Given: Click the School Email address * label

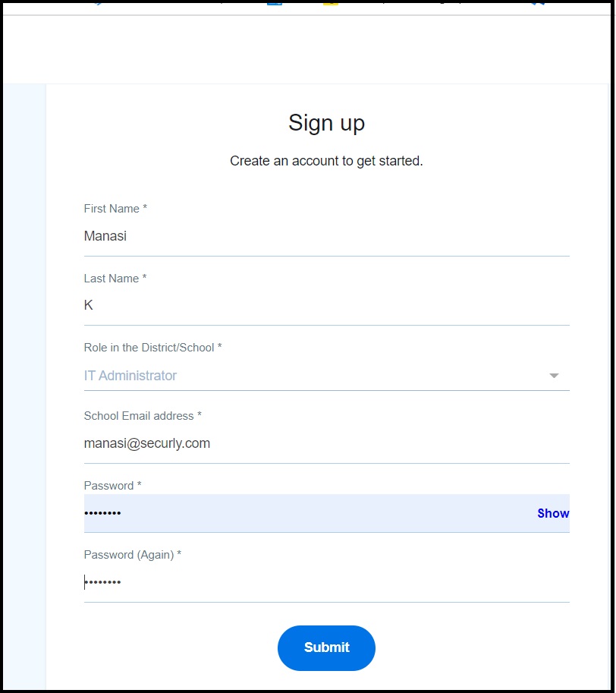Looking at the screenshot, I should (143, 416).
